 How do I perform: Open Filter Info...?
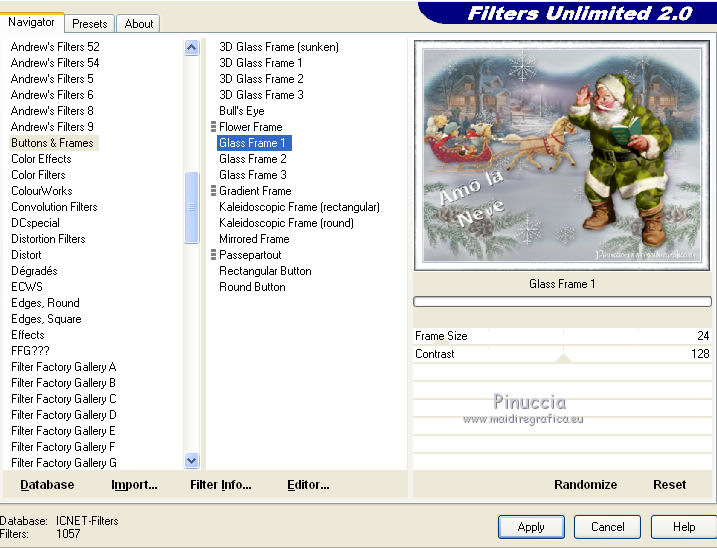[x=220, y=484]
